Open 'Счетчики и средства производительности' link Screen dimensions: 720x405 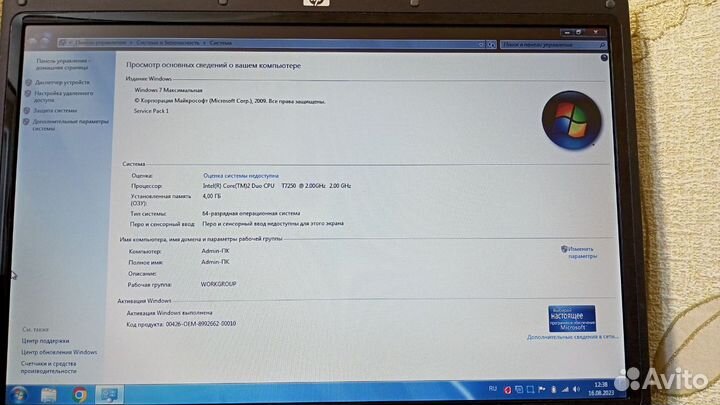click(49, 367)
